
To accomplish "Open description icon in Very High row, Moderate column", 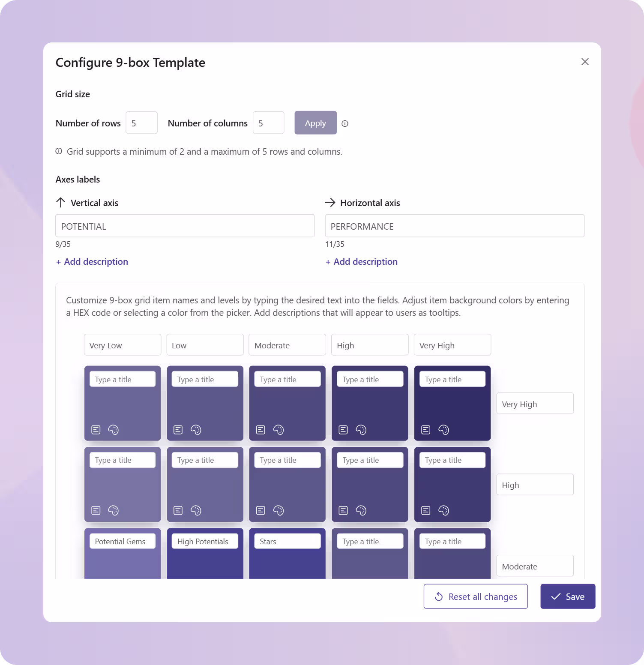I will point(261,430).
